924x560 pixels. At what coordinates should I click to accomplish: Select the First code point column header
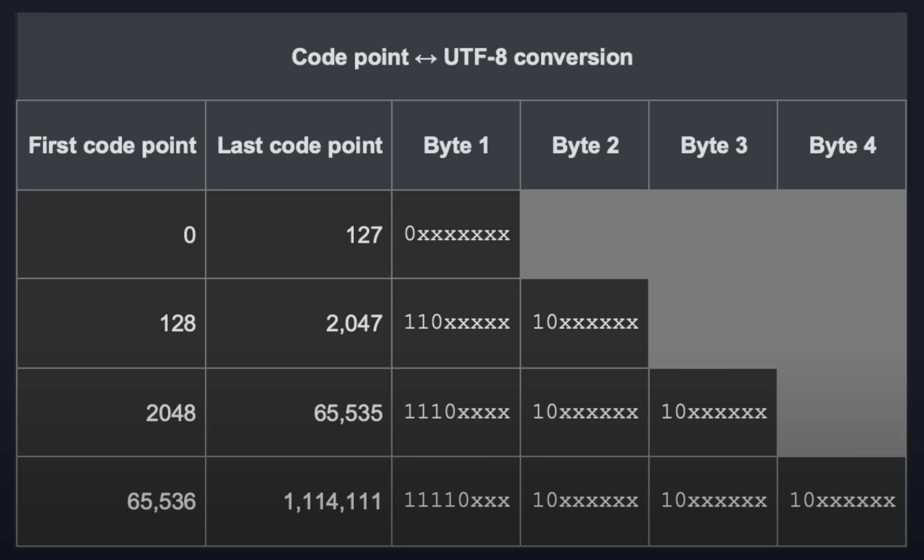point(111,145)
